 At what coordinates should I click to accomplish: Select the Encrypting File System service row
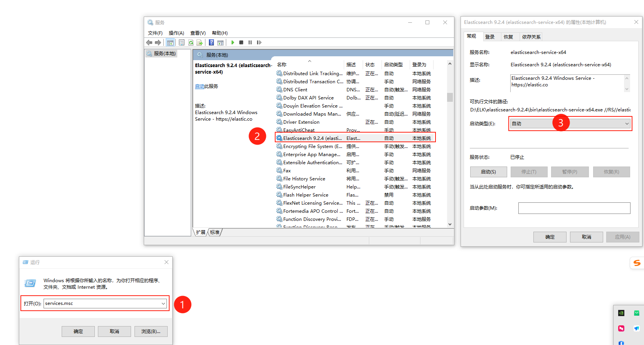pyautogui.click(x=355, y=146)
